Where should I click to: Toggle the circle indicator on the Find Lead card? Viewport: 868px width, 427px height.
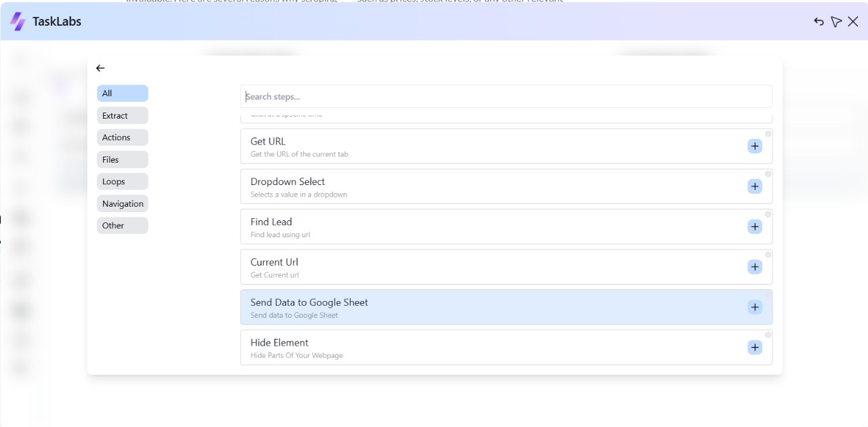768,213
